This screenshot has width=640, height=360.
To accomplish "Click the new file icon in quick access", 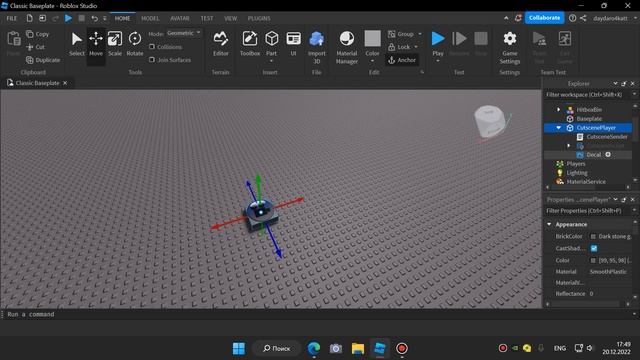I will tap(29, 18).
